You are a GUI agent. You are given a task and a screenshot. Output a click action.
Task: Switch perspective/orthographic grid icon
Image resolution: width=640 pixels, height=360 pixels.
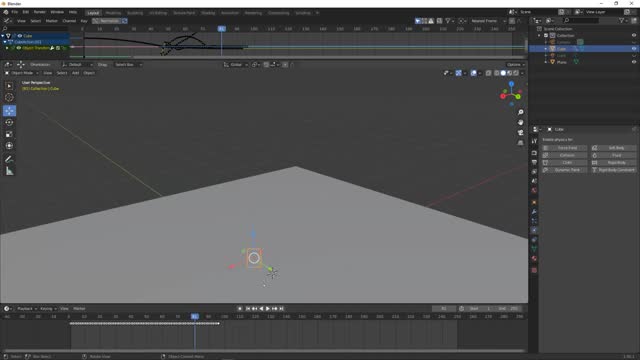(520, 143)
